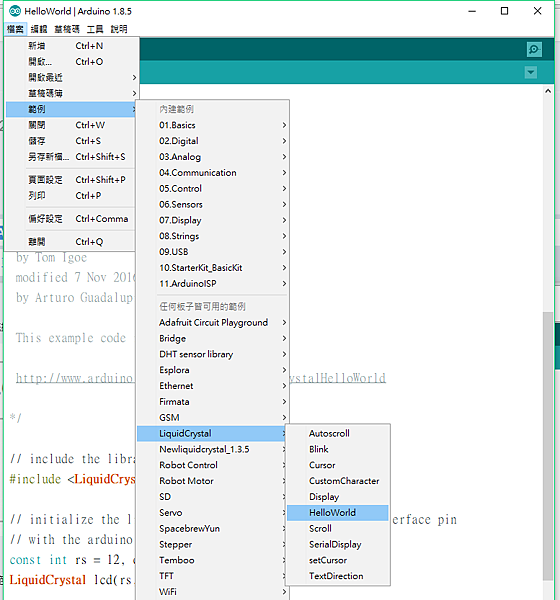The image size is (560, 600).
Task: Open the SerialDisplay example
Action: pyautogui.click(x=338, y=545)
